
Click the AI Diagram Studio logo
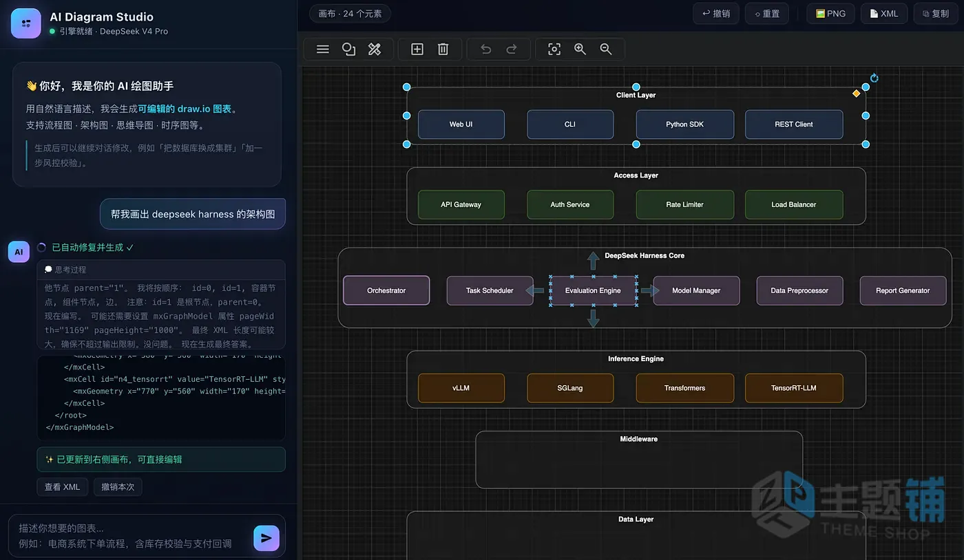(26, 24)
